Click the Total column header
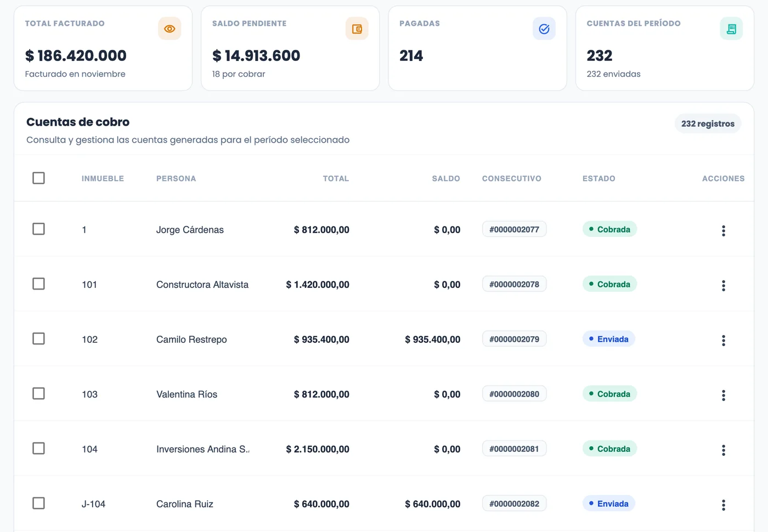 (x=336, y=178)
